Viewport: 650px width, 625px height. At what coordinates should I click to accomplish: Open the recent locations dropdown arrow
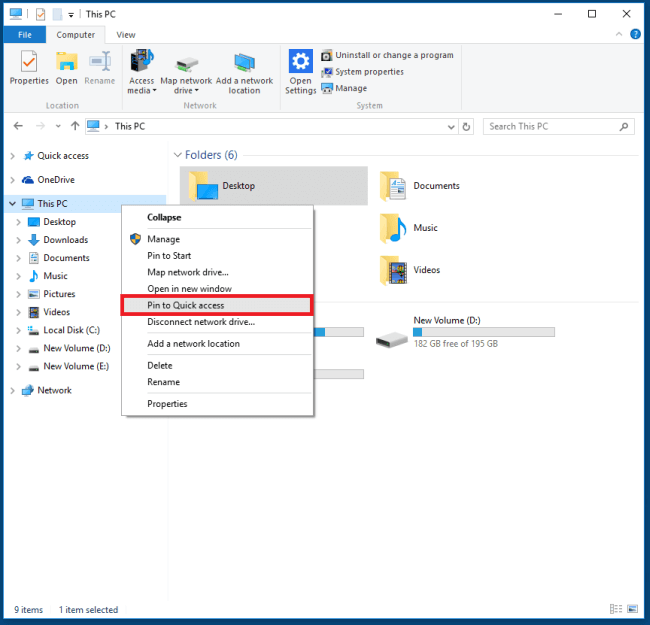58,126
